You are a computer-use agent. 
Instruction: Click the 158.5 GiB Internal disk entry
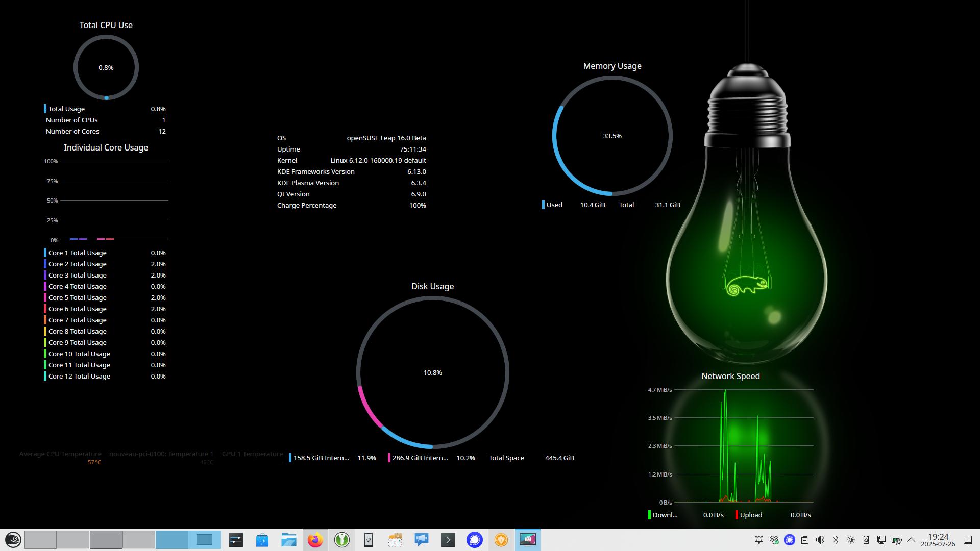[332, 458]
